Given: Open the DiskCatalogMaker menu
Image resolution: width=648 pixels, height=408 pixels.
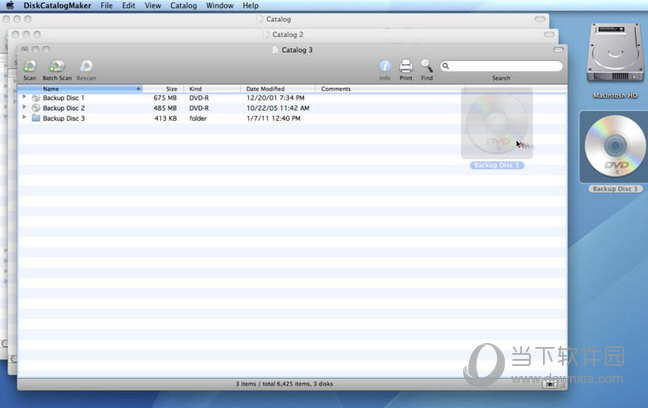Looking at the screenshot, I should [x=57, y=6].
